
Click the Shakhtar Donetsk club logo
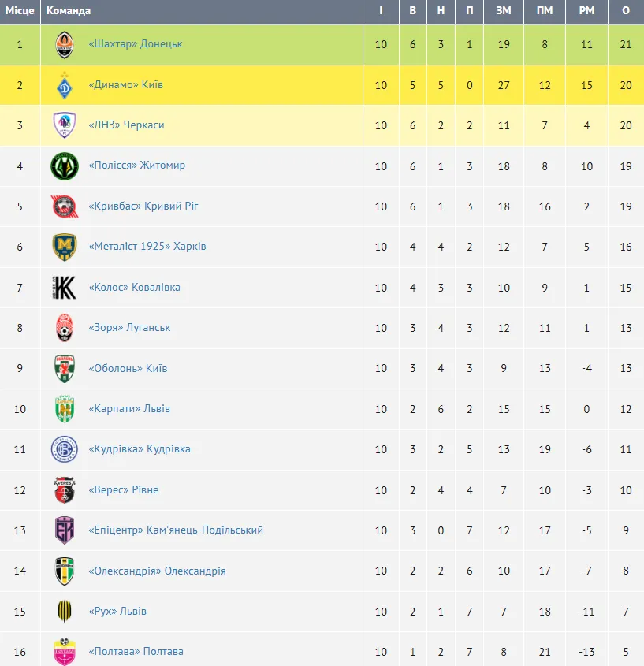(x=65, y=45)
